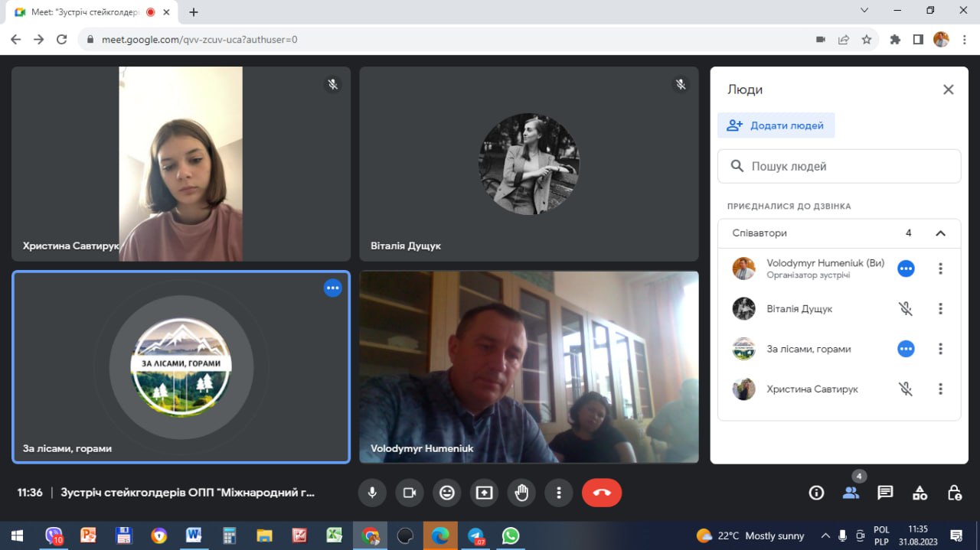Open options menu for Христина Савтирук
This screenshot has height=550, width=980.
click(x=940, y=389)
